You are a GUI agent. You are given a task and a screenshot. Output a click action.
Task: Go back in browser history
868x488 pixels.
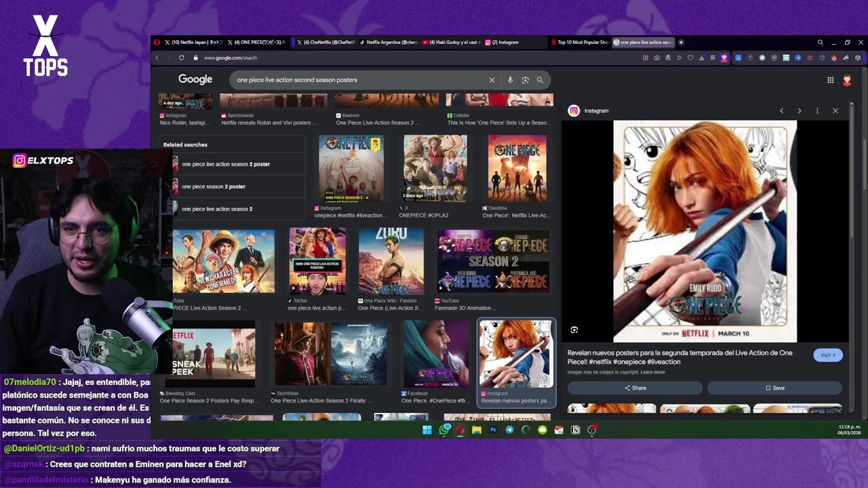click(x=157, y=58)
